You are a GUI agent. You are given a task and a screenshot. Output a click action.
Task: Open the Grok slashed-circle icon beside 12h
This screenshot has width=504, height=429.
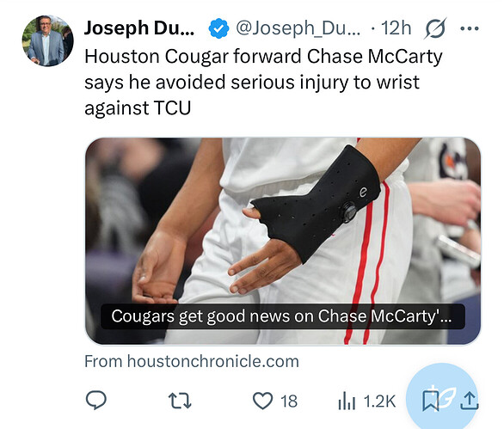click(x=435, y=28)
